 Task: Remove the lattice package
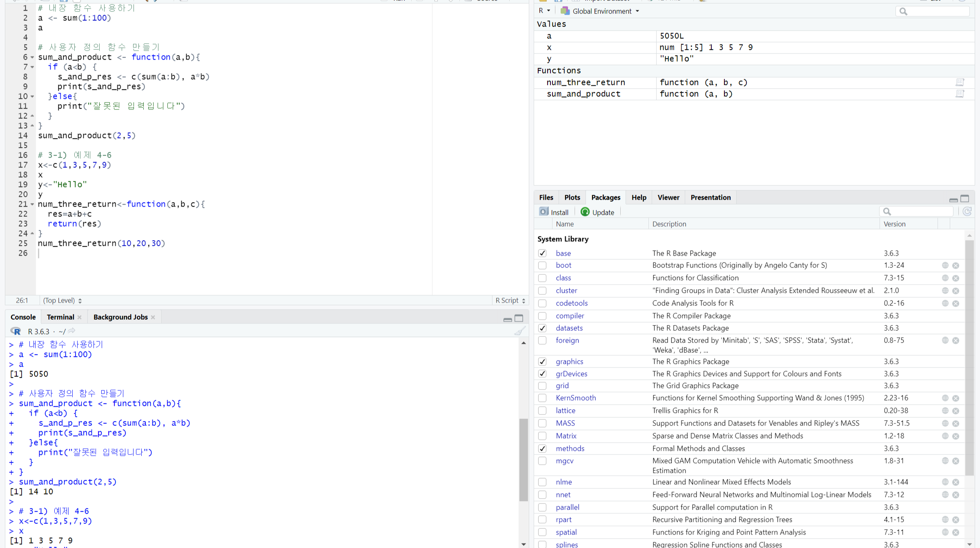(956, 411)
